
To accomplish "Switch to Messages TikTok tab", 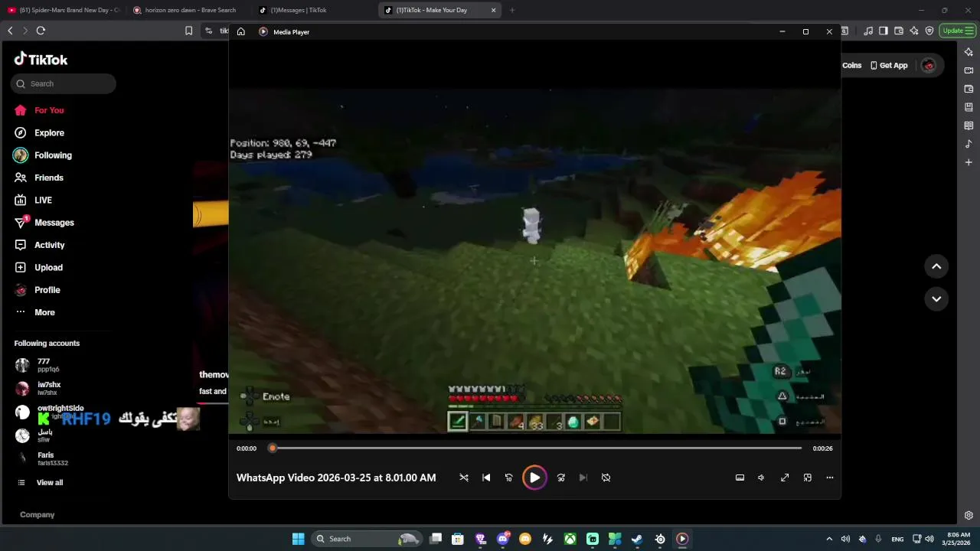I will (x=314, y=10).
